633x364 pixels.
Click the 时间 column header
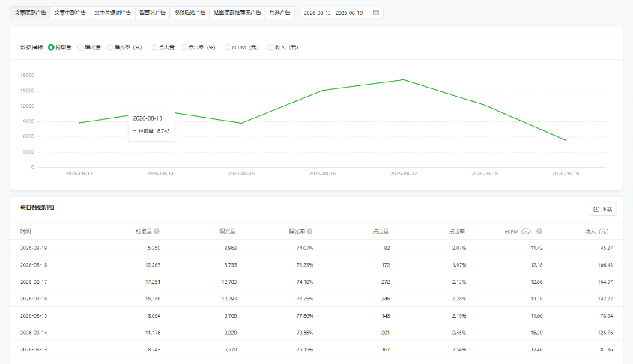click(25, 231)
